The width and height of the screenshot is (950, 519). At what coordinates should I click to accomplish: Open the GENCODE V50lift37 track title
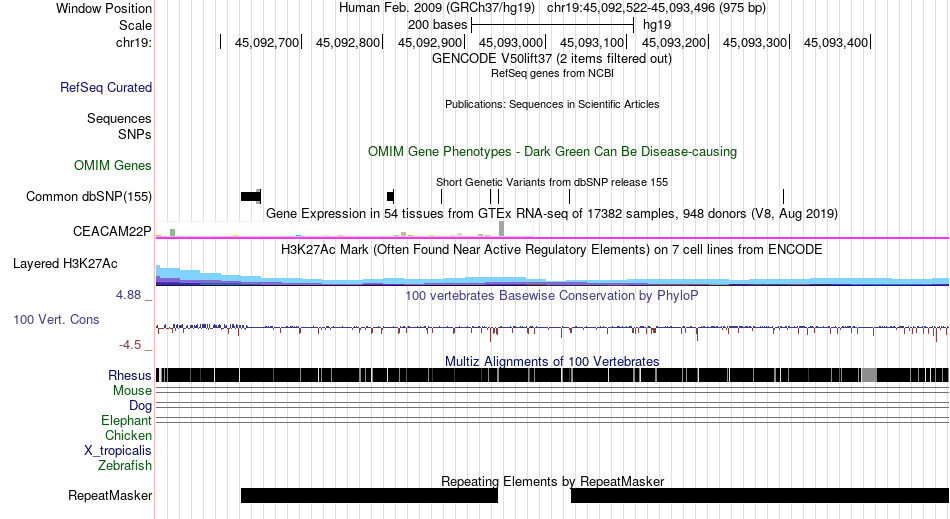point(552,59)
